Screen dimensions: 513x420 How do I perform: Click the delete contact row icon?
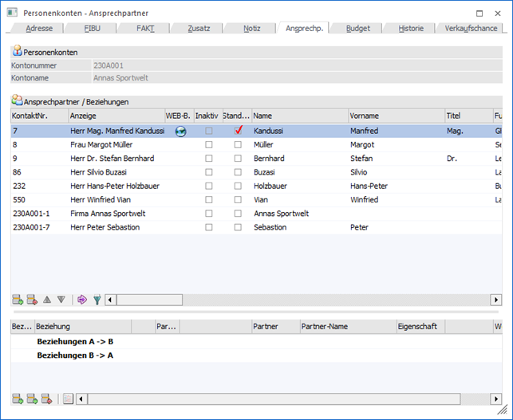coord(33,300)
